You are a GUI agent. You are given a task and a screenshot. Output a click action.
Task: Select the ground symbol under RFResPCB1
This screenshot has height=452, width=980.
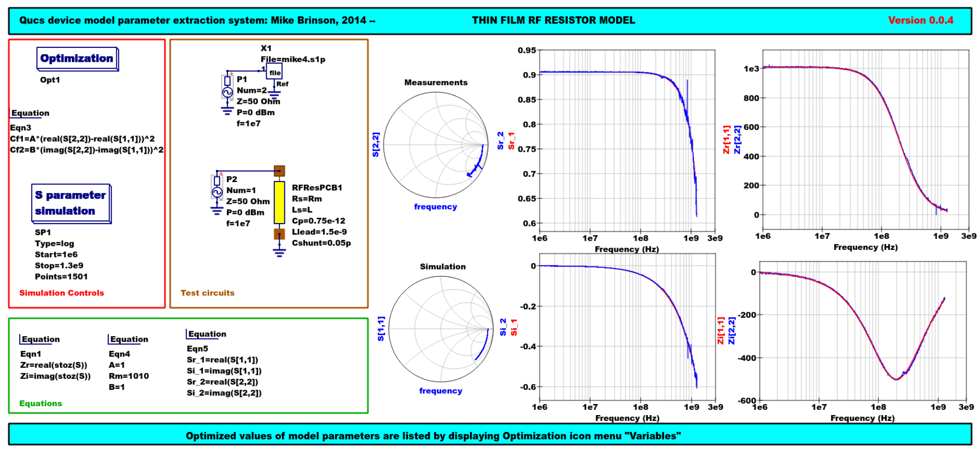[x=280, y=252]
